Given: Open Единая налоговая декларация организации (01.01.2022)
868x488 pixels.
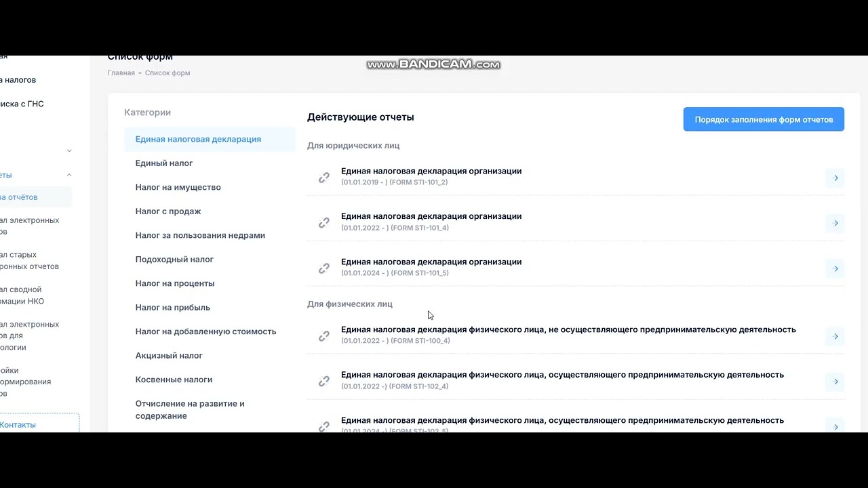Looking at the screenshot, I should click(x=431, y=216).
